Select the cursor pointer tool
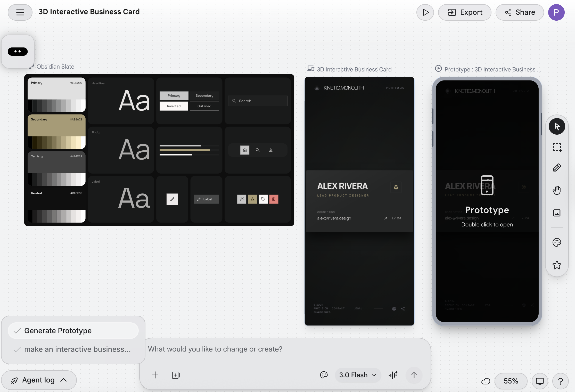The width and height of the screenshot is (575, 392). [x=557, y=126]
